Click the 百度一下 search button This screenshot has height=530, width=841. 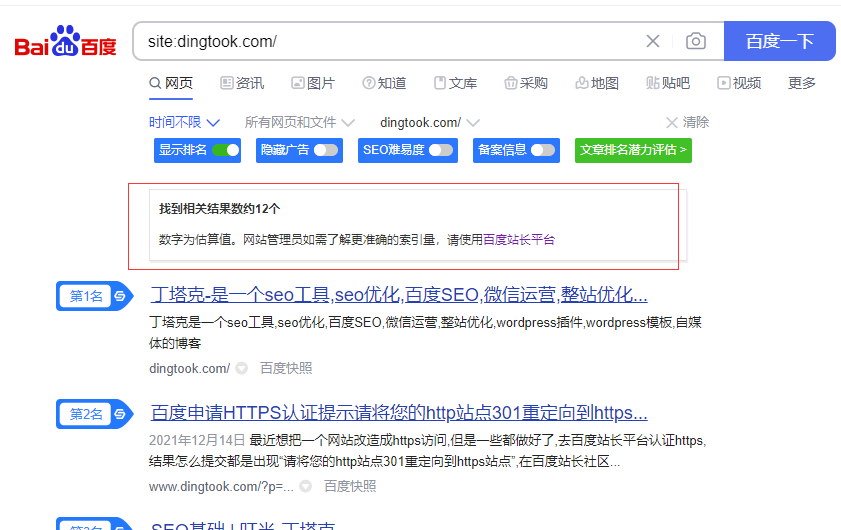pos(779,41)
